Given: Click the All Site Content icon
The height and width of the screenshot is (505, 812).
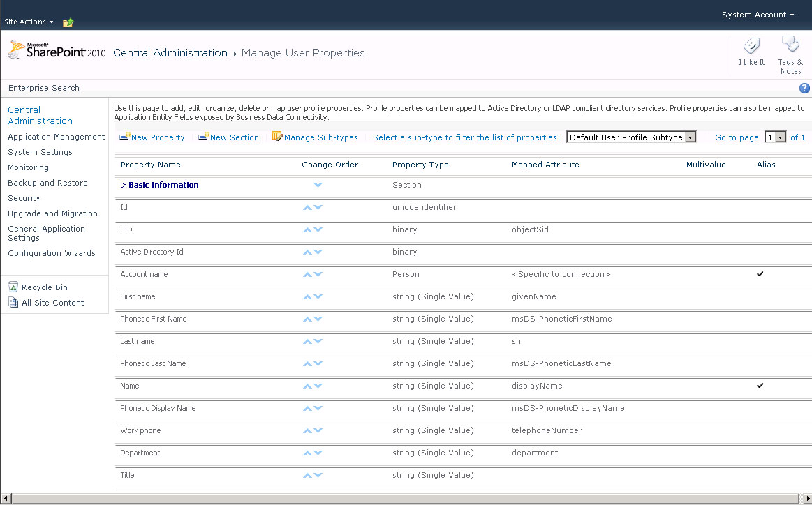Looking at the screenshot, I should (x=13, y=302).
